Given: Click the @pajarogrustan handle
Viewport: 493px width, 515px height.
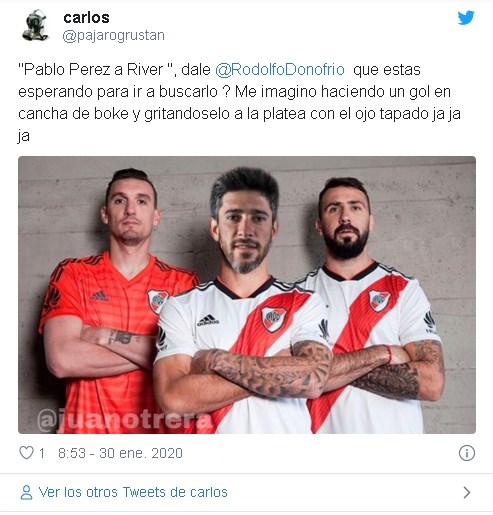Looking at the screenshot, I should tap(113, 35).
